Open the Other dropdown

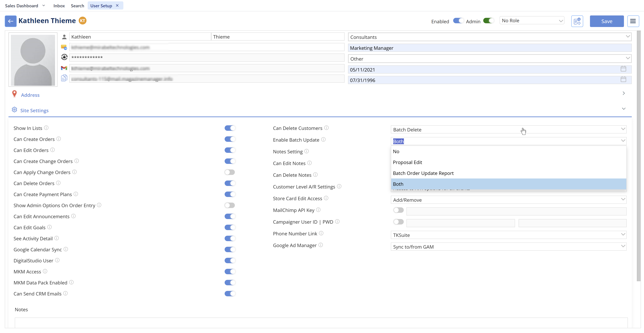pyautogui.click(x=490, y=59)
